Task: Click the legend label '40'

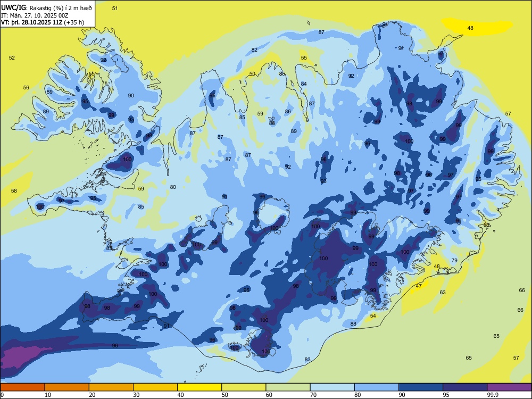Action: click(x=181, y=395)
